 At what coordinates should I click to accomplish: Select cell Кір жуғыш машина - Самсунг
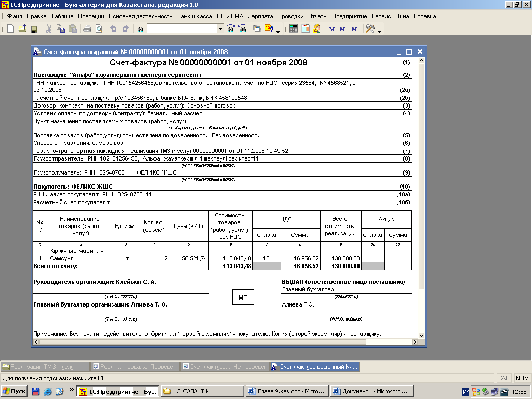[81, 255]
